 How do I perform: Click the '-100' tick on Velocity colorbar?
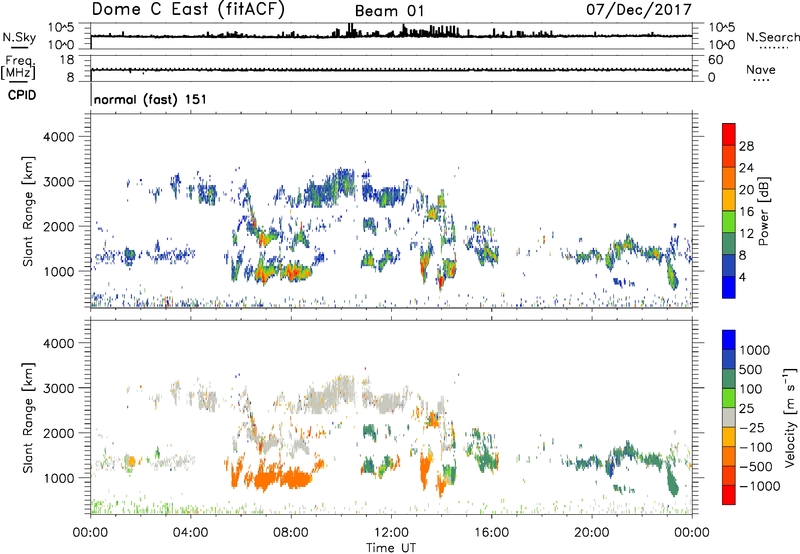756,447
